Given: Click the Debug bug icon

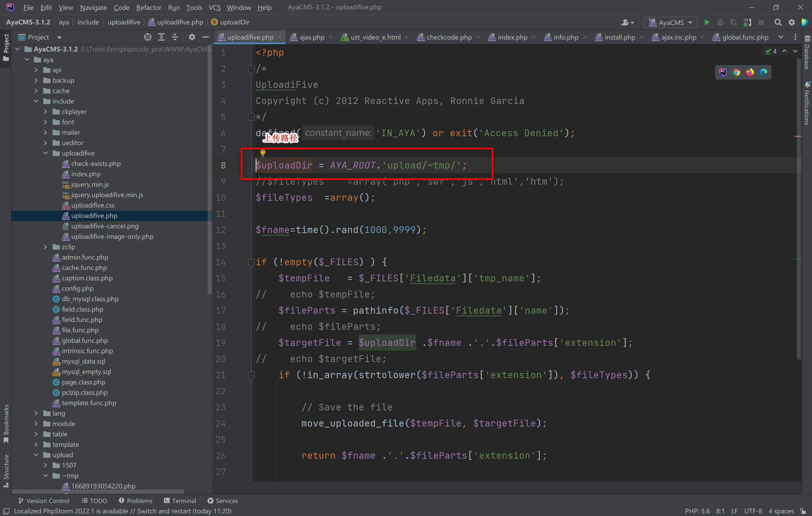Looking at the screenshot, I should 720,22.
